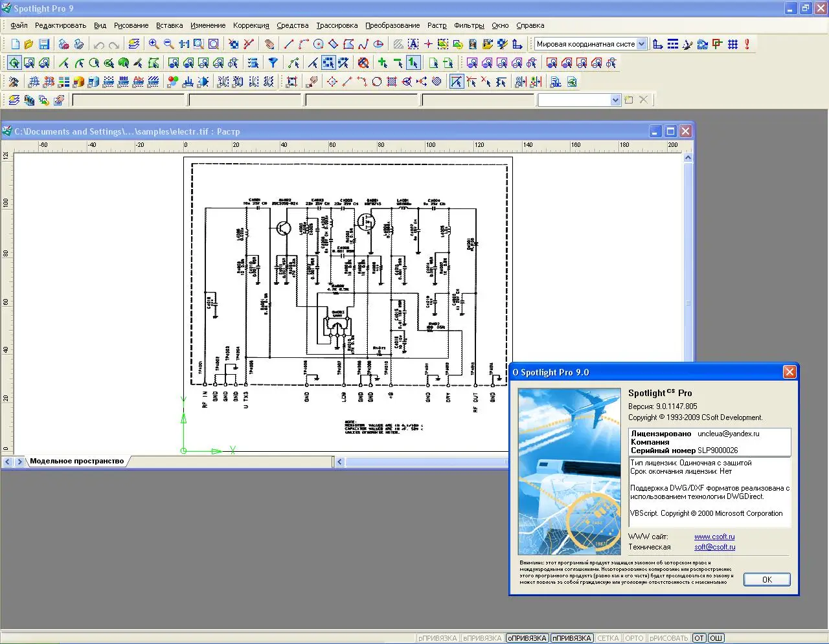Save the drawing with the floppy disk icon
The width and height of the screenshot is (829, 644).
coord(44,44)
